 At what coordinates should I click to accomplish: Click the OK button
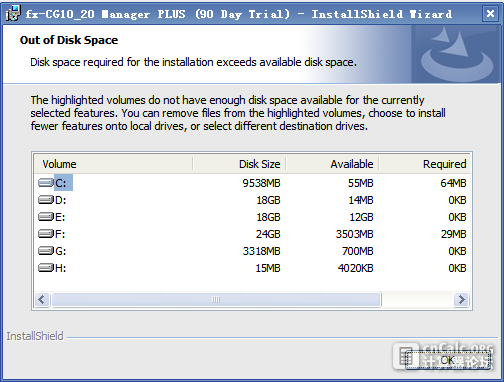tap(447, 360)
